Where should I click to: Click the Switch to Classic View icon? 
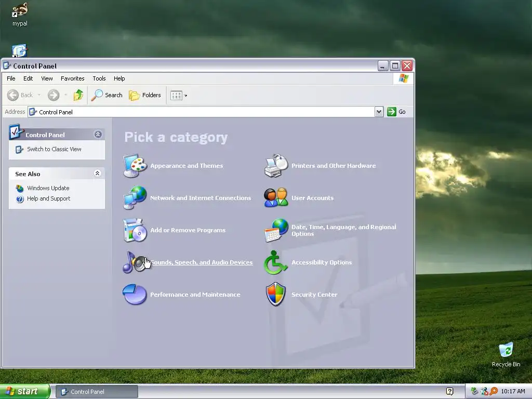point(19,149)
